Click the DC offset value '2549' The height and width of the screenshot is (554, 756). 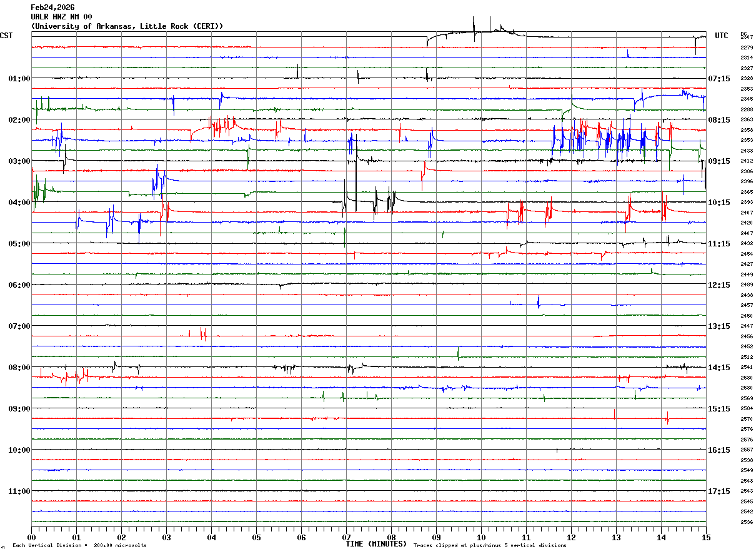click(x=747, y=470)
